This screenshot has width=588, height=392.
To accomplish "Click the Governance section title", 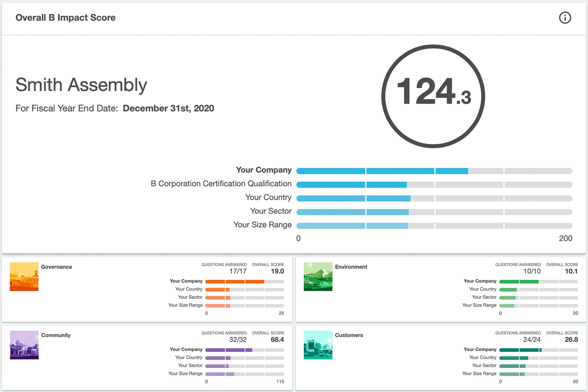I will coord(56,267).
